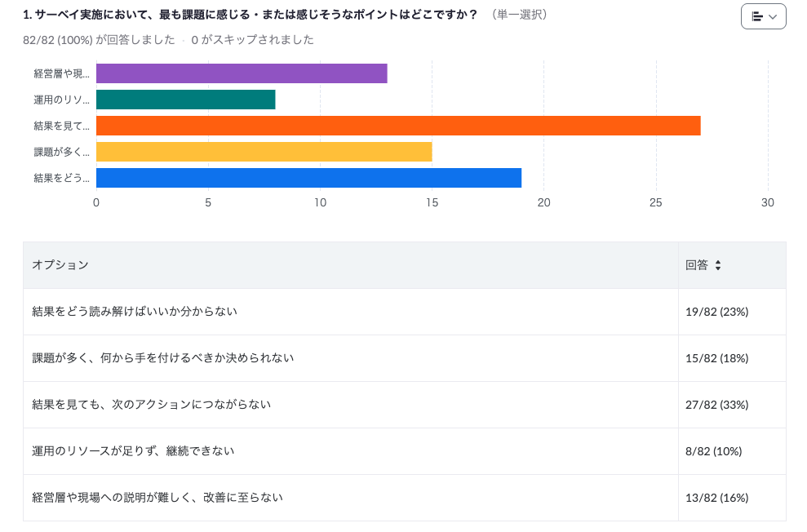Viewport: 807px width, 532px height.
Task: Click the 0 がスキップされました text
Action: [x=252, y=39]
